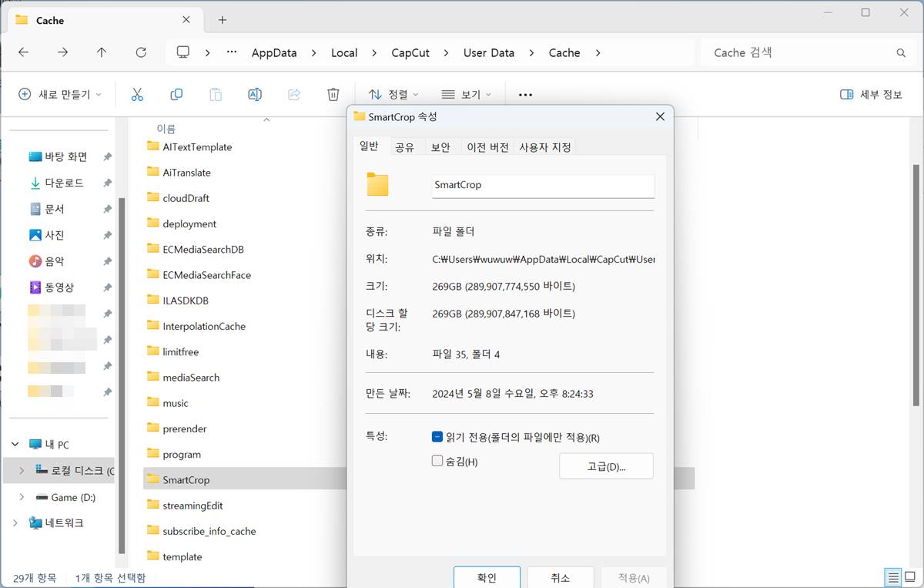Select the Game (D:) drive

point(66,497)
